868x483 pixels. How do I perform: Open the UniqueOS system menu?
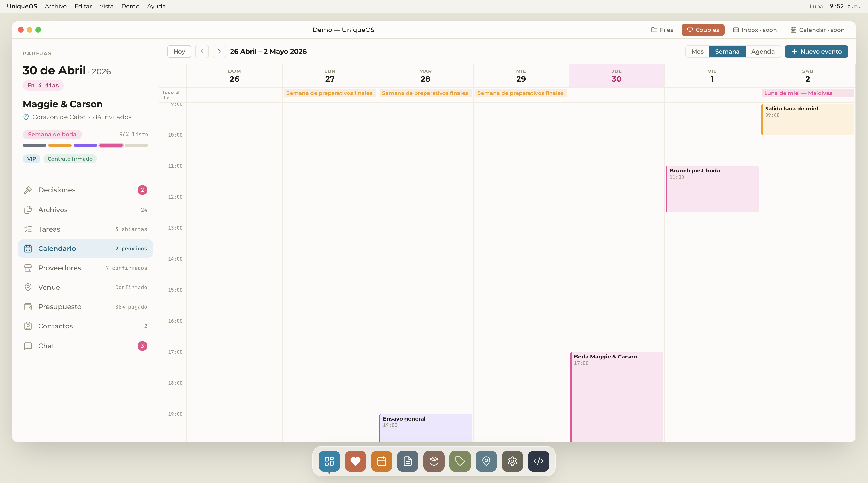pos(22,6)
